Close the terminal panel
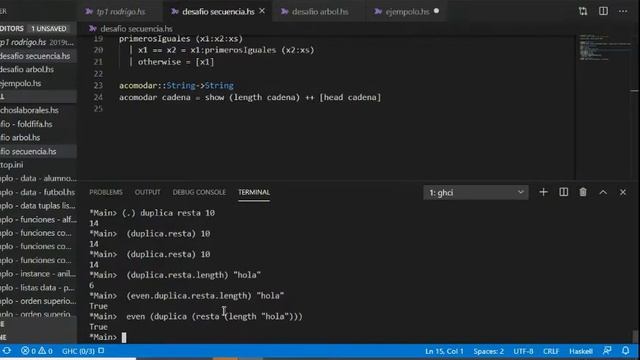 pyautogui.click(x=623, y=192)
